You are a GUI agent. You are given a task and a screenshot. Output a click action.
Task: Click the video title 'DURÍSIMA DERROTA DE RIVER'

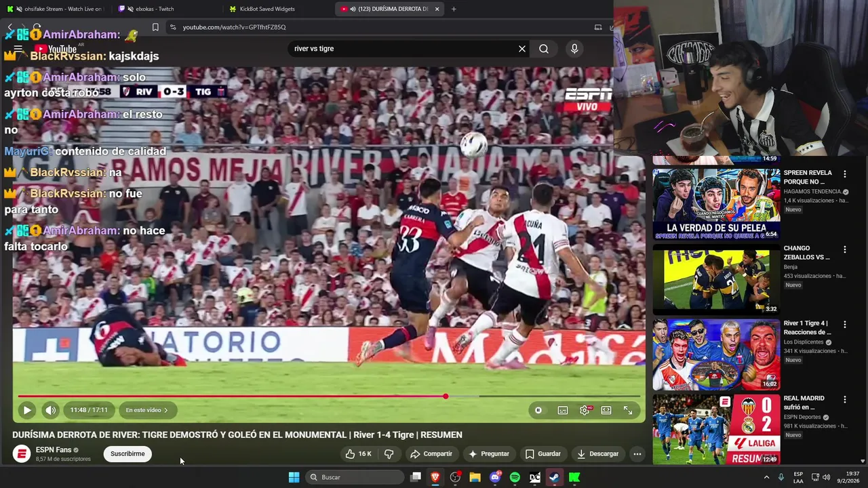[237, 435]
